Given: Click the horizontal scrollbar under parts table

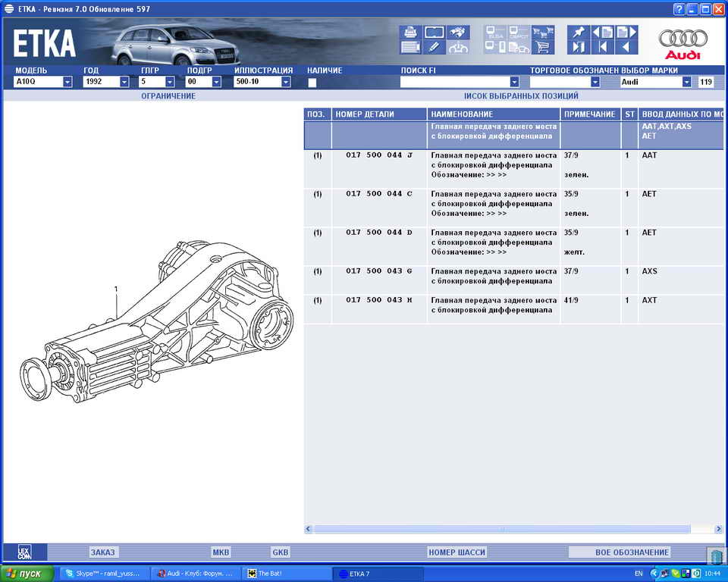Looking at the screenshot, I should (501, 529).
